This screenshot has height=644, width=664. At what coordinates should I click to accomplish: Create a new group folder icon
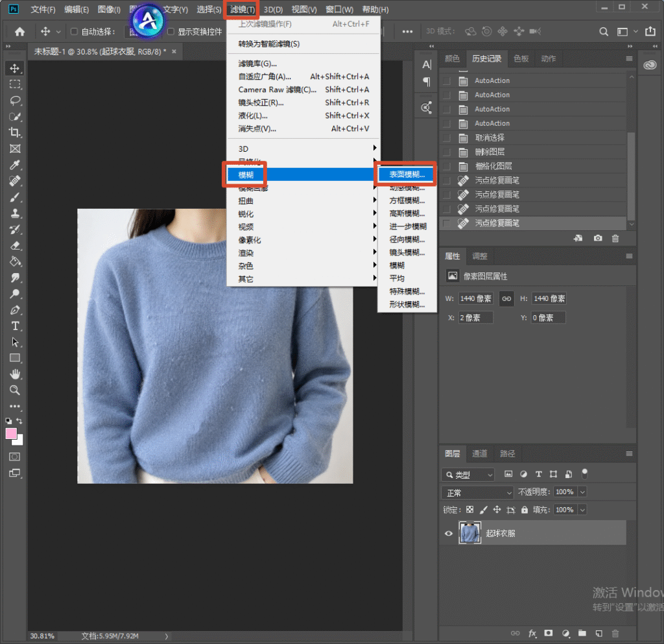[x=582, y=634]
